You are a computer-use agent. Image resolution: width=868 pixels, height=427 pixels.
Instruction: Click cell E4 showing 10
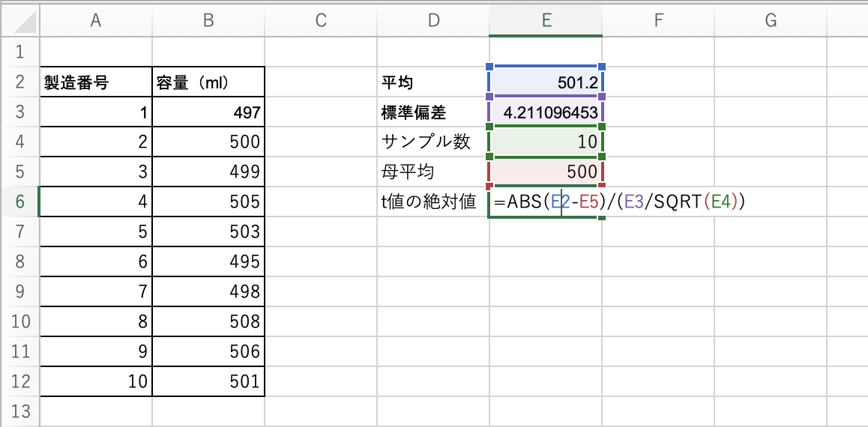pos(546,142)
